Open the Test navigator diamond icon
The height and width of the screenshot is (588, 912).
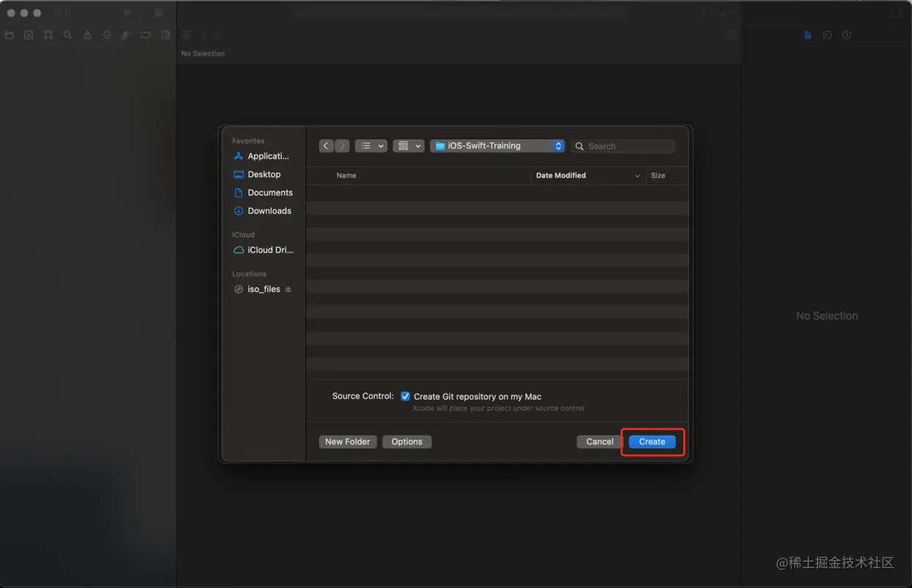click(x=107, y=35)
